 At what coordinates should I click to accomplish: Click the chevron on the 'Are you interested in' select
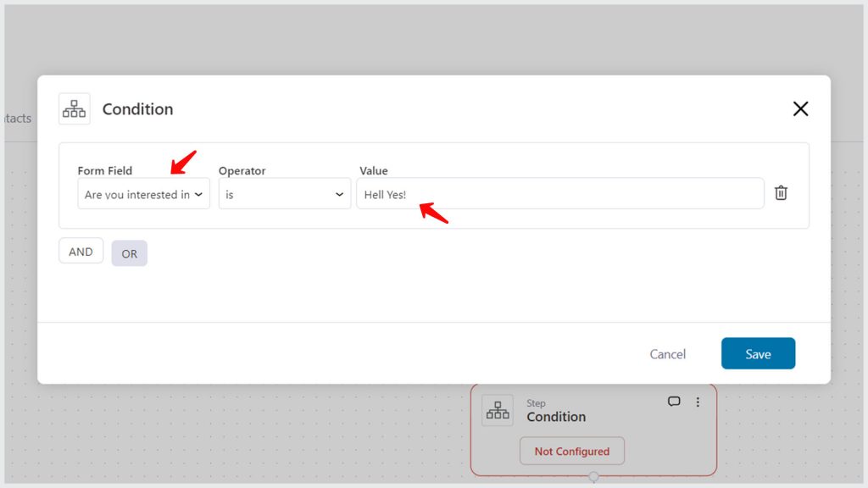pyautogui.click(x=198, y=194)
